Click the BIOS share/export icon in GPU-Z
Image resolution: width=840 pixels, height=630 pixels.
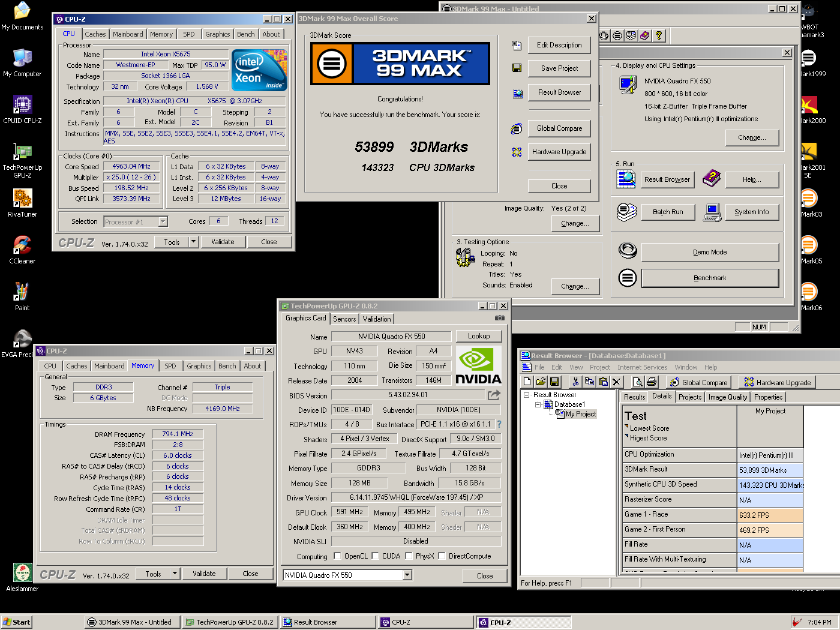point(494,395)
